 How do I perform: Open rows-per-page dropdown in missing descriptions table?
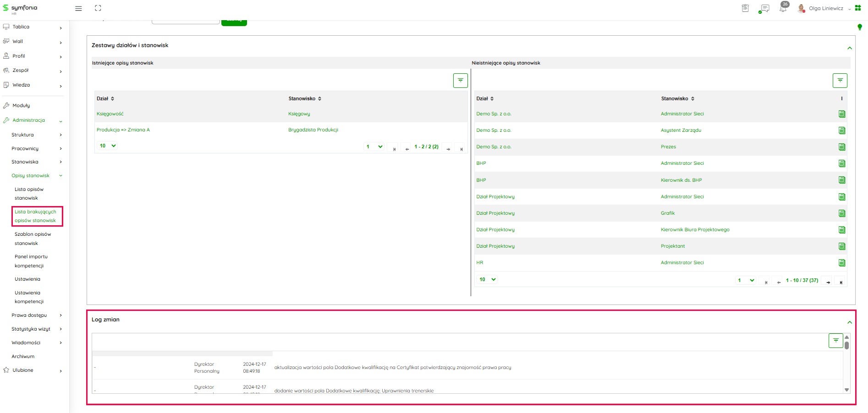coord(488,279)
